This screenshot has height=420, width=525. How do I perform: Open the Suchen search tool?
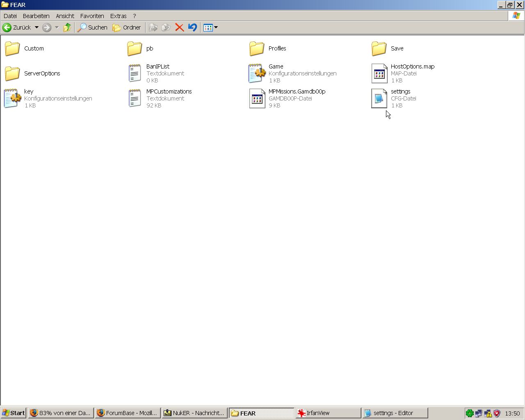pos(93,27)
